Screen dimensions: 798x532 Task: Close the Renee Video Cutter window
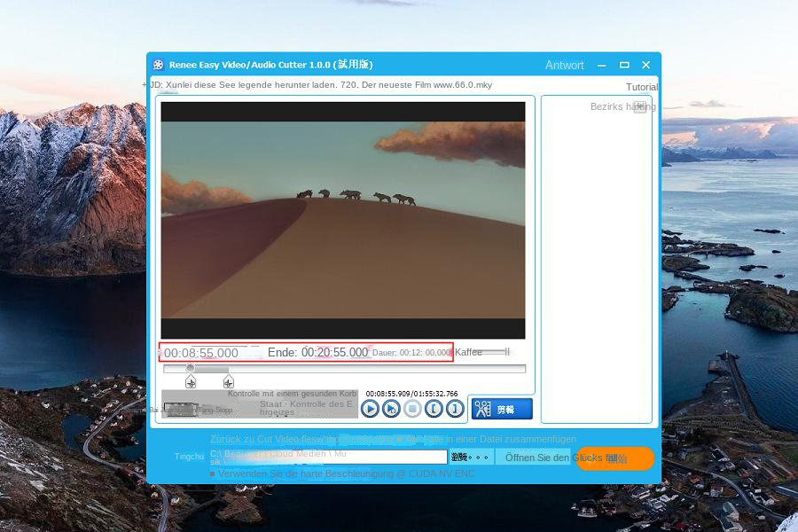point(646,65)
